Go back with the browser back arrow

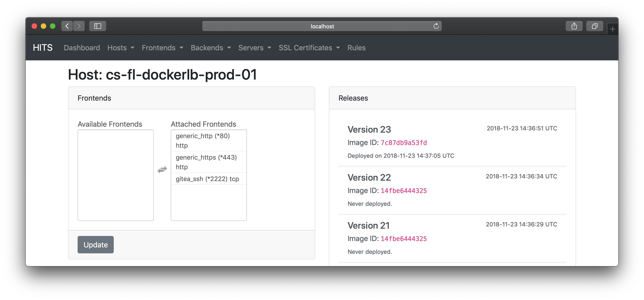pyautogui.click(x=67, y=26)
